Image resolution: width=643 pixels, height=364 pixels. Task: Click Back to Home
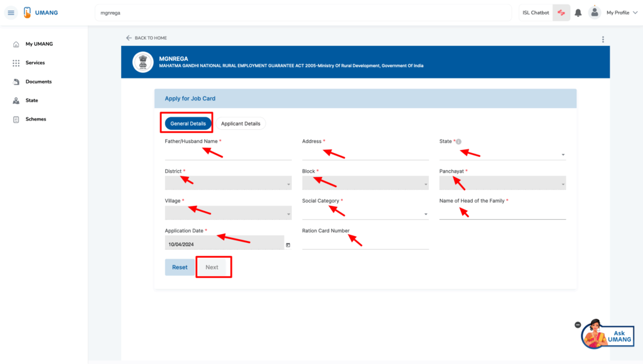pos(146,38)
